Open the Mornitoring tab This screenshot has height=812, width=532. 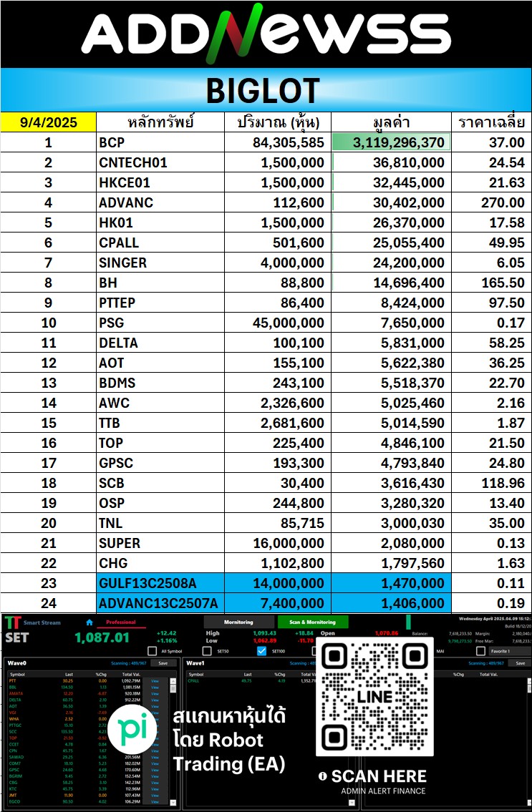pyautogui.click(x=238, y=622)
